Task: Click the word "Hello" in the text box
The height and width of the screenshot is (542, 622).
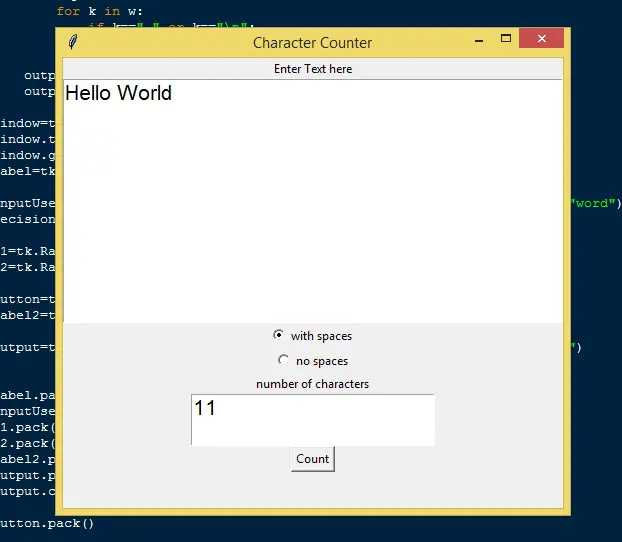Action: [x=88, y=94]
